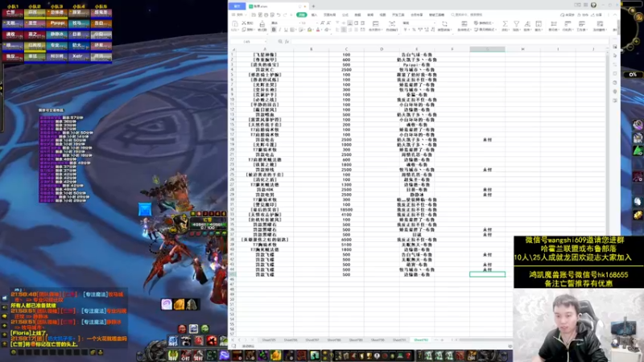Switch to the 数据 ribbon tab
644x362 pixels.
point(357,15)
